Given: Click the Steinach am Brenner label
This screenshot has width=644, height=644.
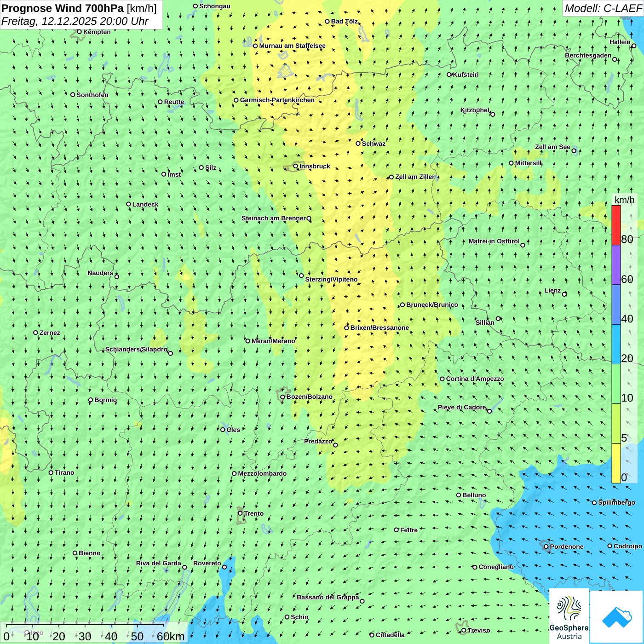Looking at the screenshot, I should coord(274,218).
